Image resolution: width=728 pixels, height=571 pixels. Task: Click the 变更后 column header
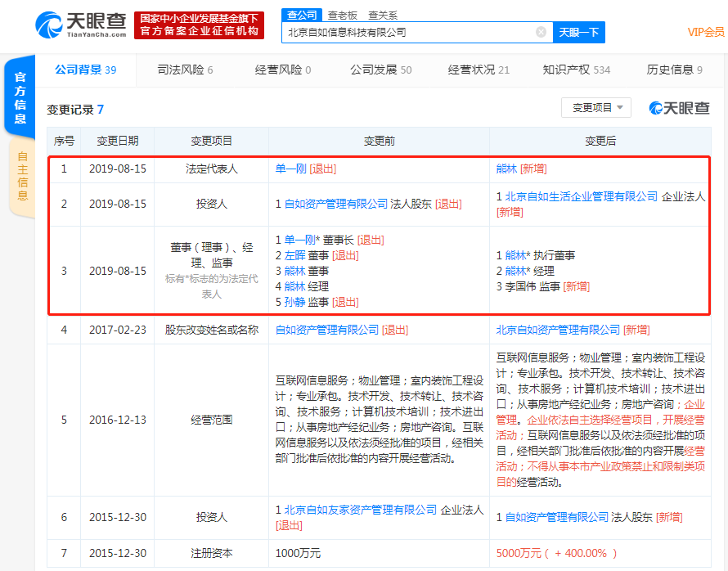click(600, 142)
